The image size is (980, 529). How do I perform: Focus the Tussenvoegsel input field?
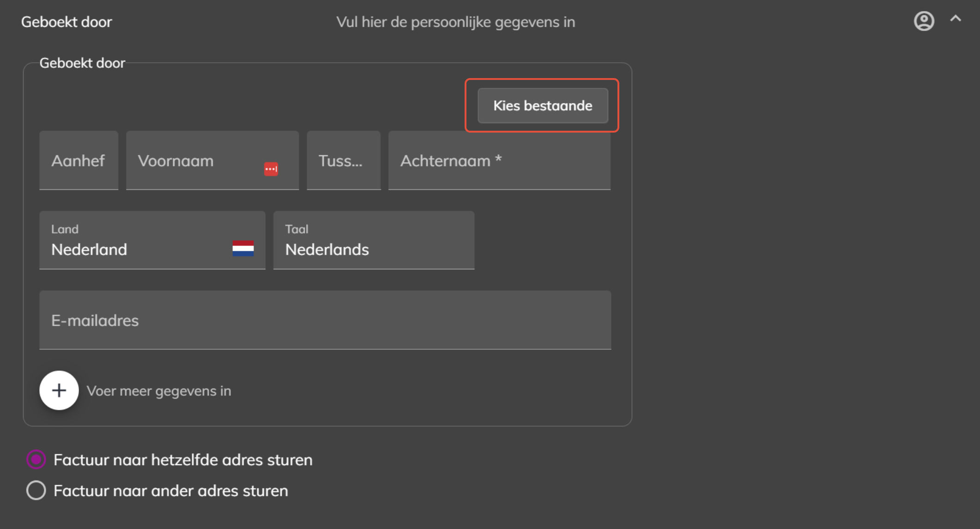click(x=344, y=160)
